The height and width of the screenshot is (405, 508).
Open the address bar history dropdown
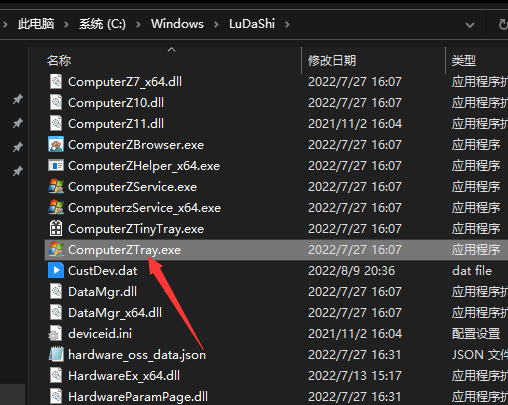470,25
